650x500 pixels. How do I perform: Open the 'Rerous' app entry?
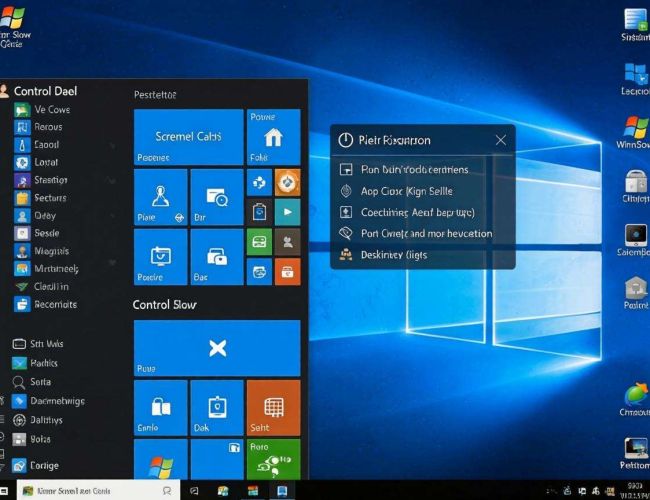(x=38, y=127)
